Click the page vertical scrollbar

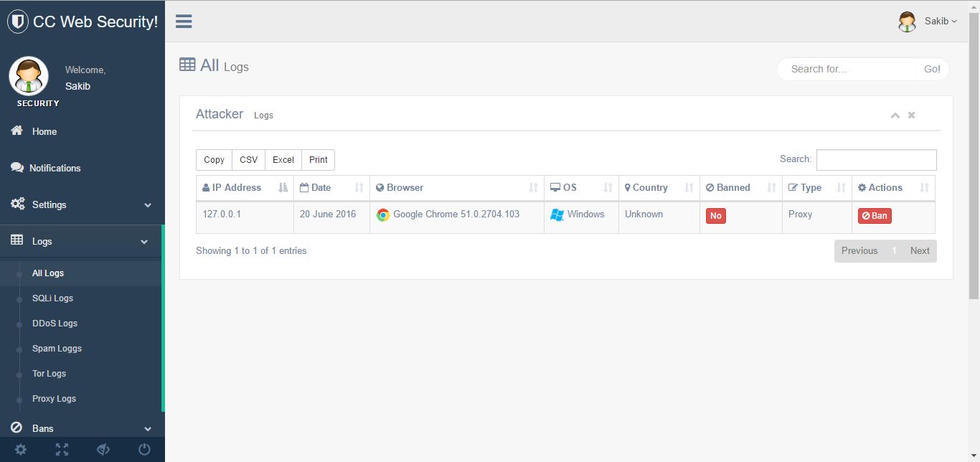974,156
